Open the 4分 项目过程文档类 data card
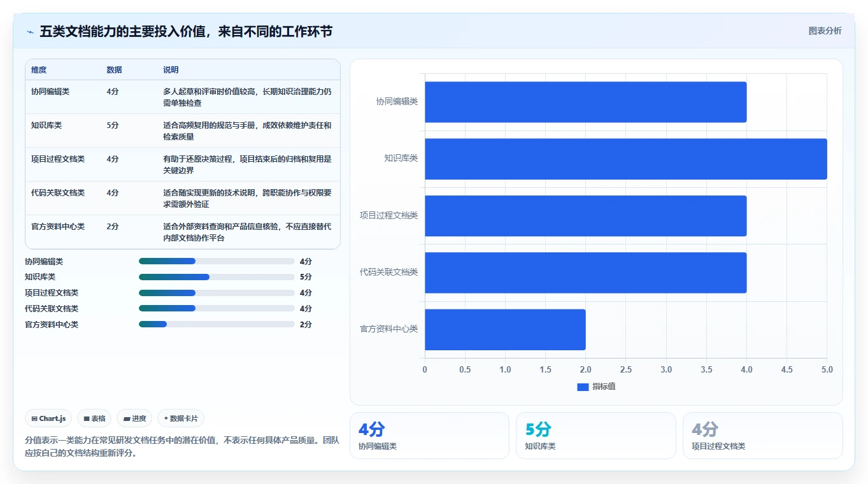This screenshot has width=868, height=484. tap(762, 436)
